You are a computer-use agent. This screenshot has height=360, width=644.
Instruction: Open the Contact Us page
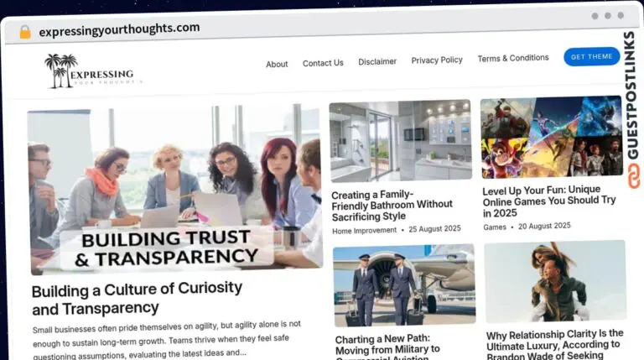(323, 63)
